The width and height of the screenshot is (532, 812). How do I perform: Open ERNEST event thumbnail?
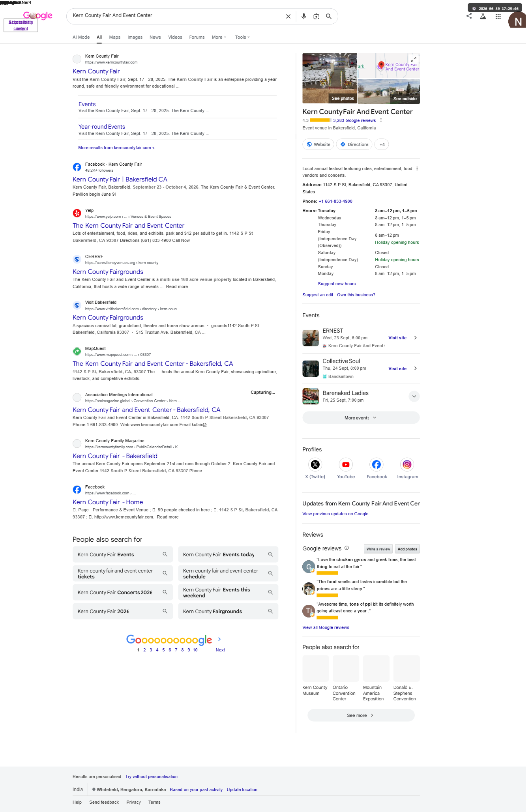coord(311,338)
